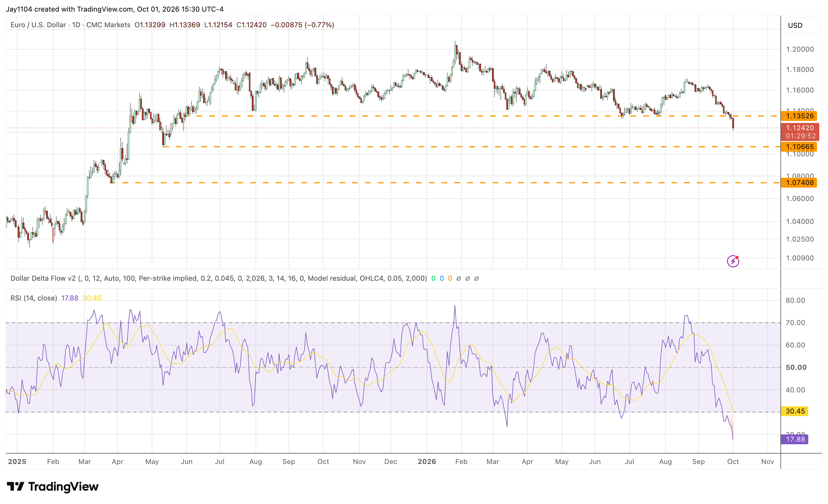This screenshot has height=504, width=828.
Task: Click the purple lightning bolt event icon
Action: click(733, 261)
